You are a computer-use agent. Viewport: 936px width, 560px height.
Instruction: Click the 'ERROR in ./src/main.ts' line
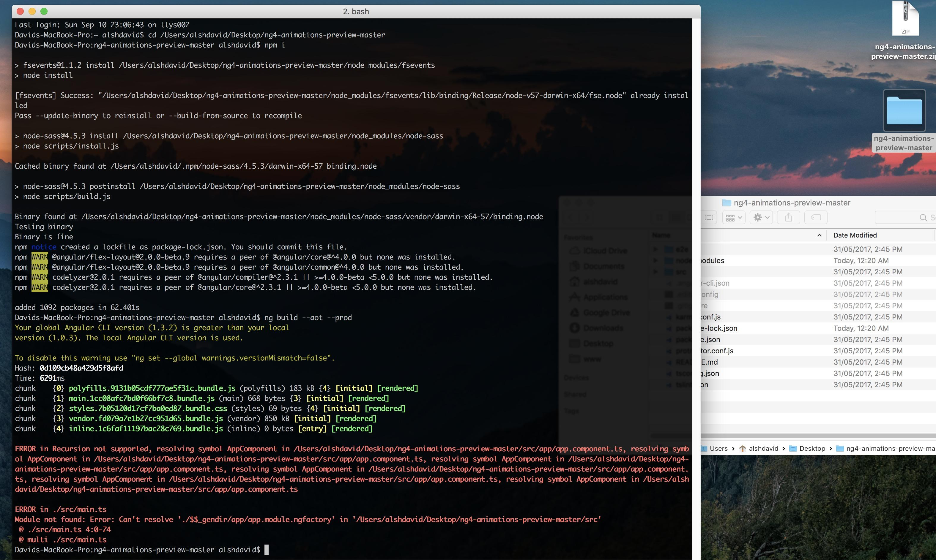coord(60,509)
